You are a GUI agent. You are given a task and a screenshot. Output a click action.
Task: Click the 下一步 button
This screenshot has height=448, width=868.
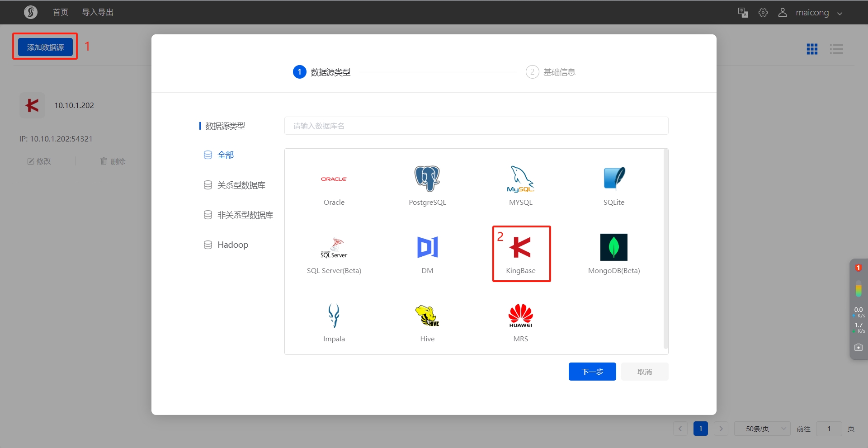pyautogui.click(x=592, y=372)
